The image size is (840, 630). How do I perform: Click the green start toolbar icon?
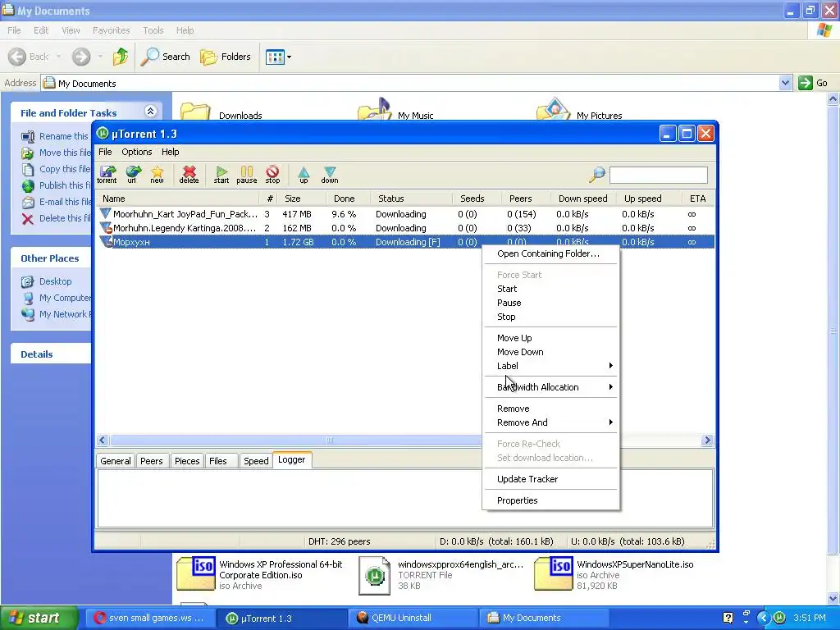(x=221, y=175)
